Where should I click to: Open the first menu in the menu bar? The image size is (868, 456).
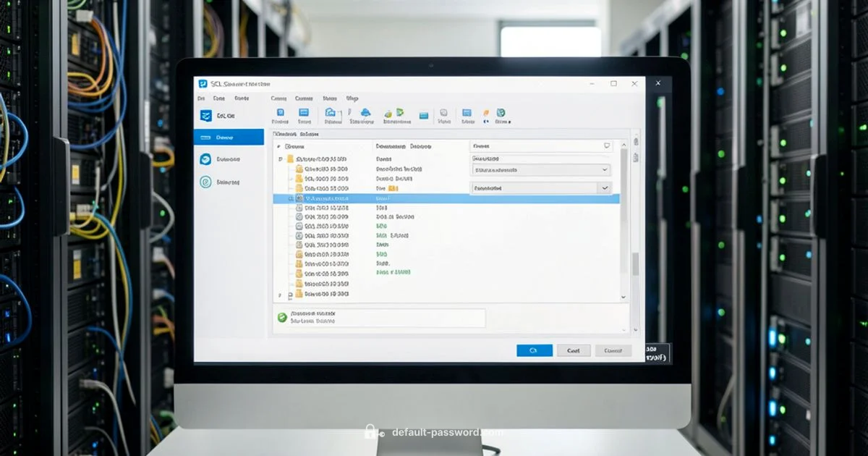[201, 98]
